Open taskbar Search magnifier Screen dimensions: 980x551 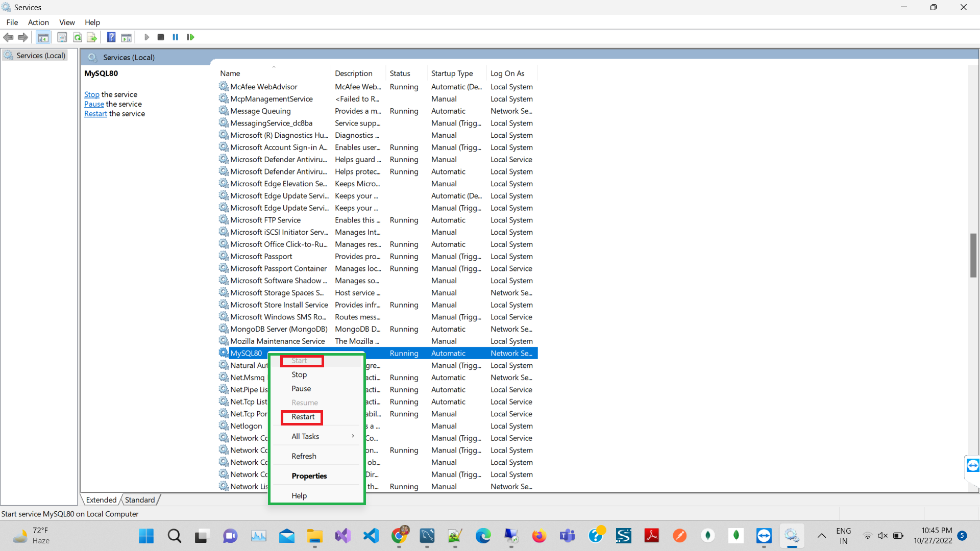point(174,536)
